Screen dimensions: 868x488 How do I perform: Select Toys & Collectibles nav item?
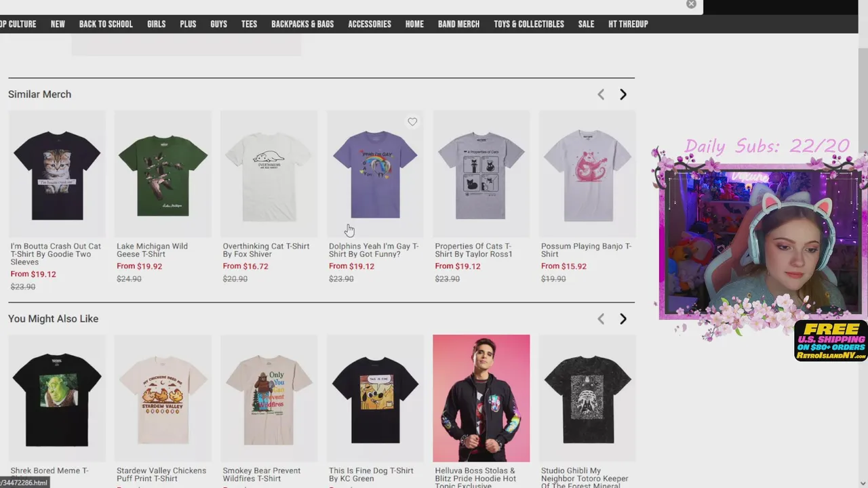(529, 24)
